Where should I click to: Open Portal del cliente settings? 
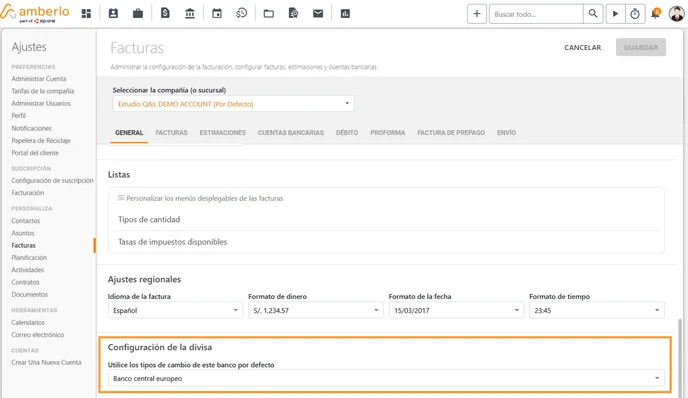35,153
